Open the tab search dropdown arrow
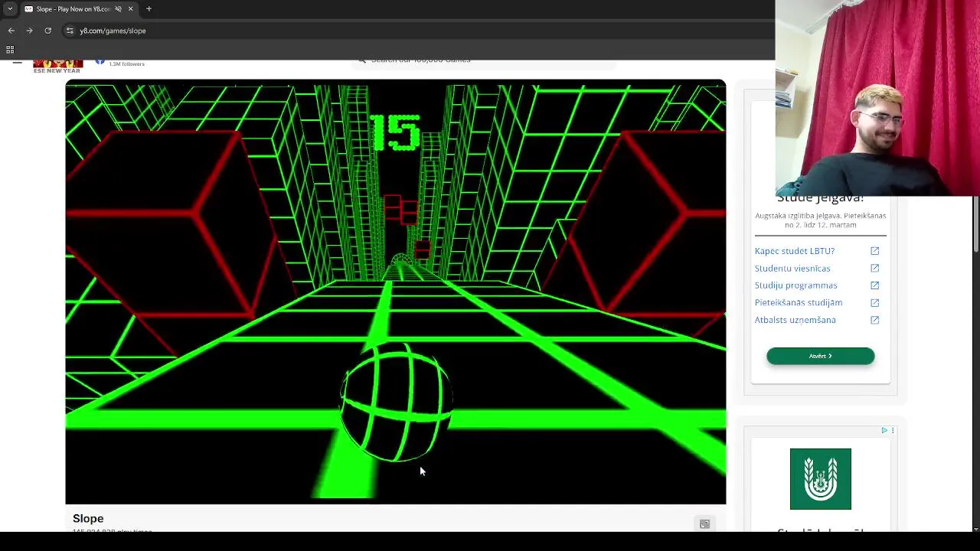980x551 pixels. (x=10, y=9)
